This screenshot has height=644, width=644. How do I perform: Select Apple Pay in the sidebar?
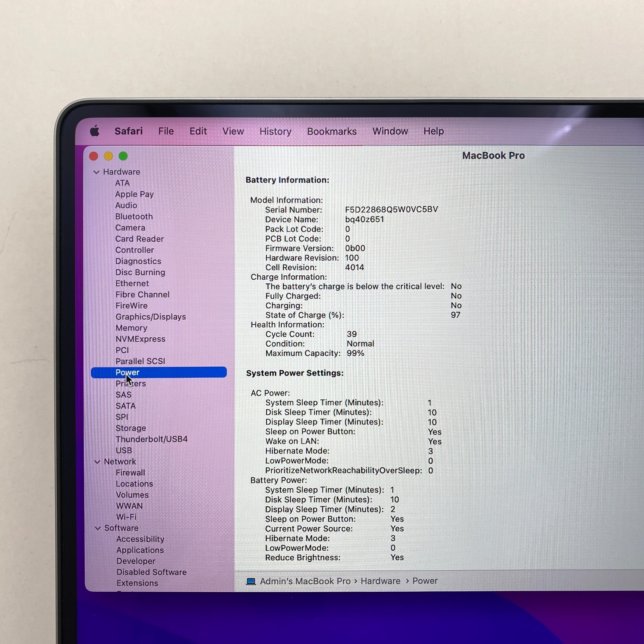134,194
